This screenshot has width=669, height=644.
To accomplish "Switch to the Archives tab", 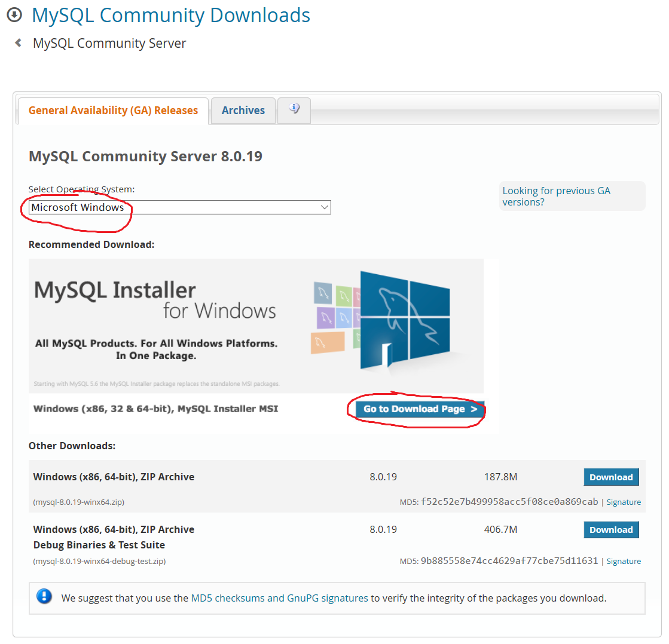I will (243, 111).
